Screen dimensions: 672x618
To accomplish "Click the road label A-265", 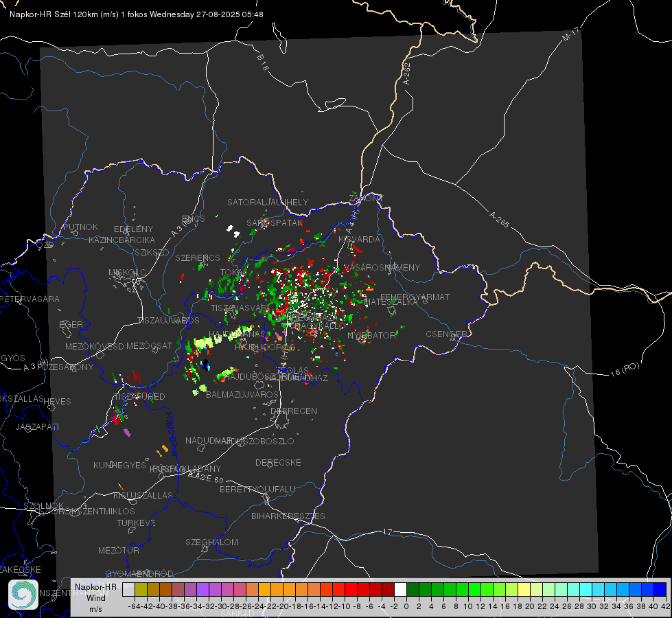I will (499, 220).
